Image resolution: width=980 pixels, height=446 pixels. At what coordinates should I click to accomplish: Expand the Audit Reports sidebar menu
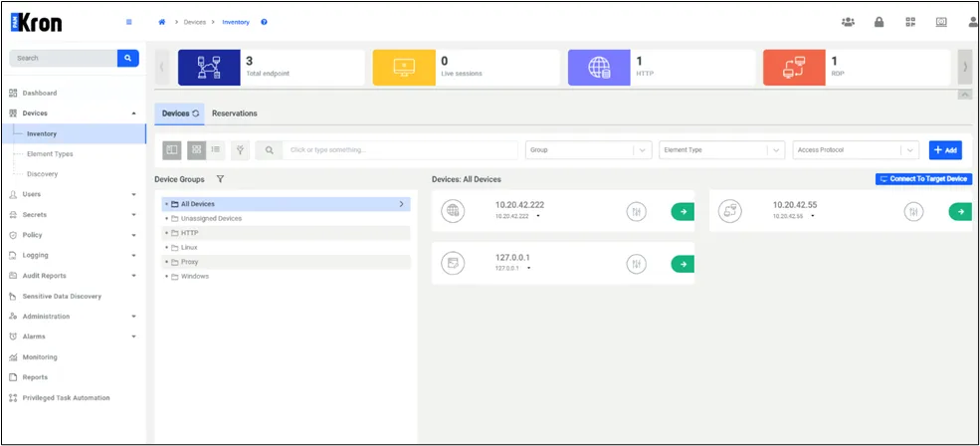133,276
